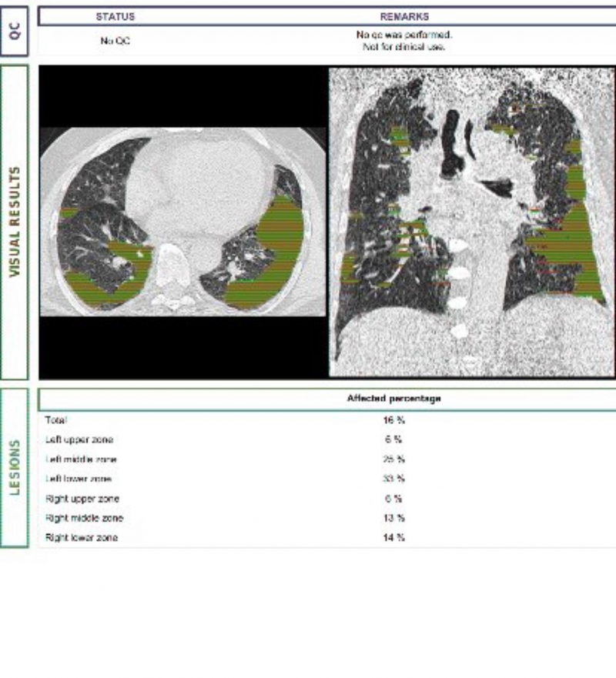Click the 'Total' row label
The width and height of the screenshot is (616, 678).
tap(56, 420)
